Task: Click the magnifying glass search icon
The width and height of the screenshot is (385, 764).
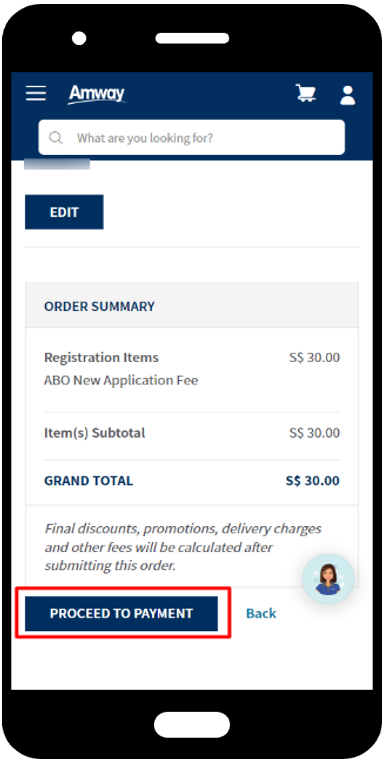Action: pyautogui.click(x=56, y=138)
